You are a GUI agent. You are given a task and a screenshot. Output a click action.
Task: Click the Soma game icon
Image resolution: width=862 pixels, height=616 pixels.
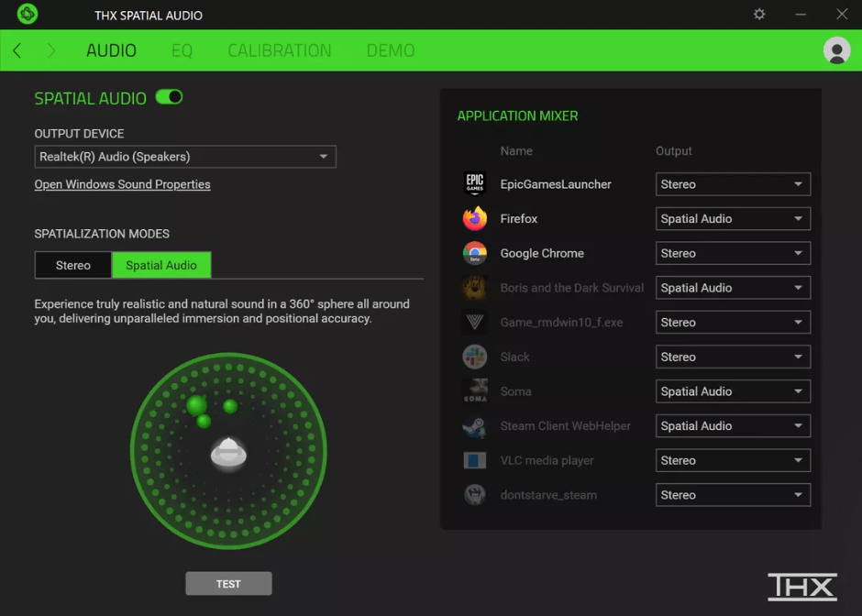[474, 391]
